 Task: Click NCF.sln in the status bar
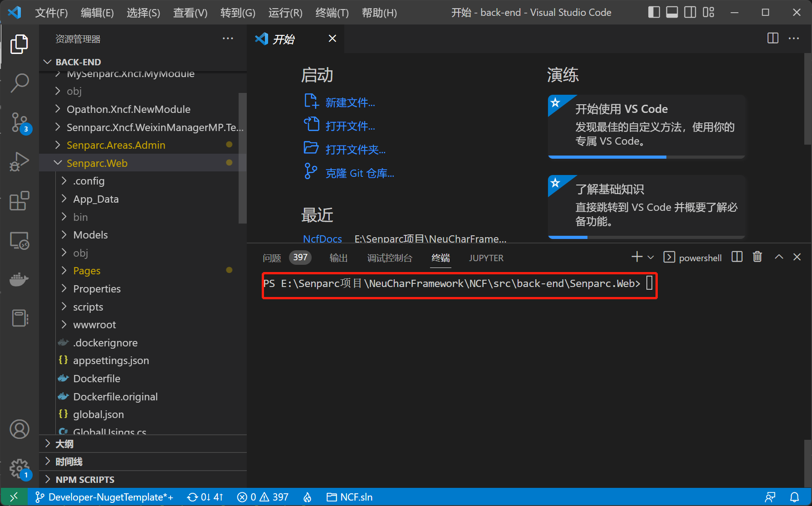tap(350, 497)
